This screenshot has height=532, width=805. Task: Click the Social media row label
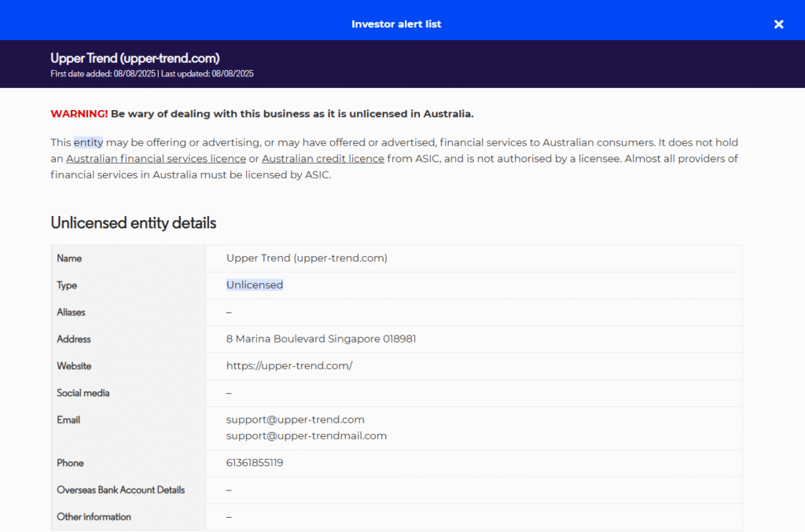pos(83,393)
